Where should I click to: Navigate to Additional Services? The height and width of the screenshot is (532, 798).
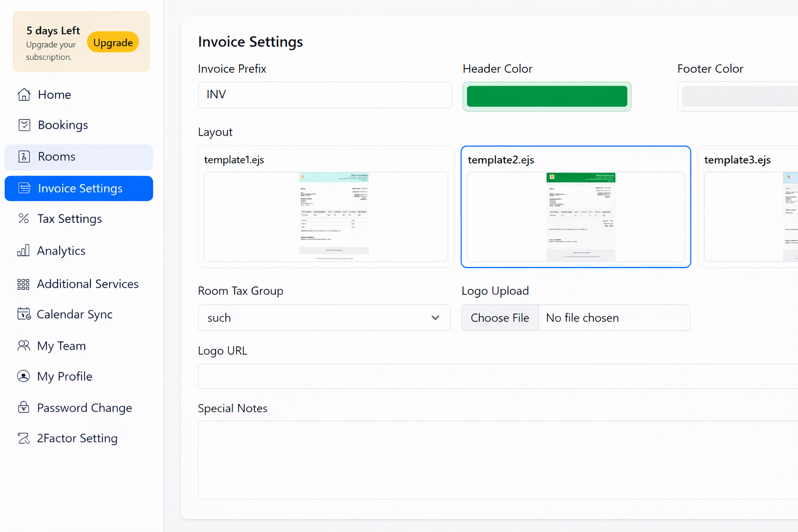(87, 284)
